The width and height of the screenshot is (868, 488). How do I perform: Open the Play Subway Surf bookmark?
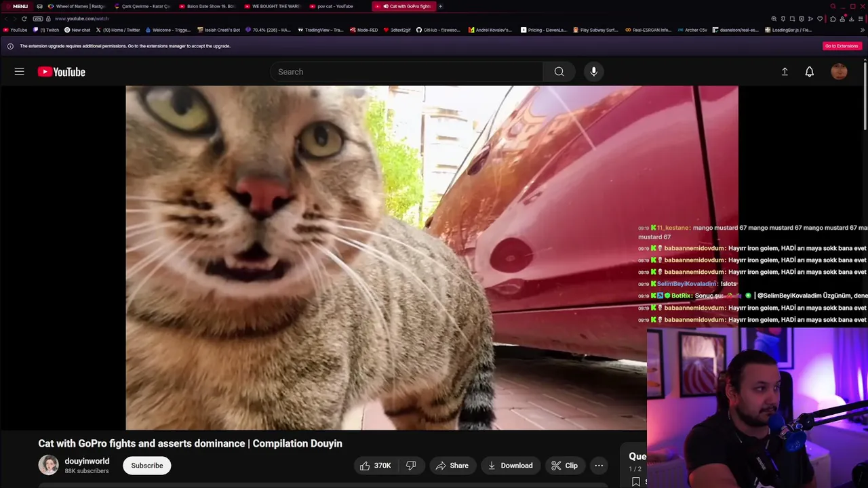click(x=596, y=30)
